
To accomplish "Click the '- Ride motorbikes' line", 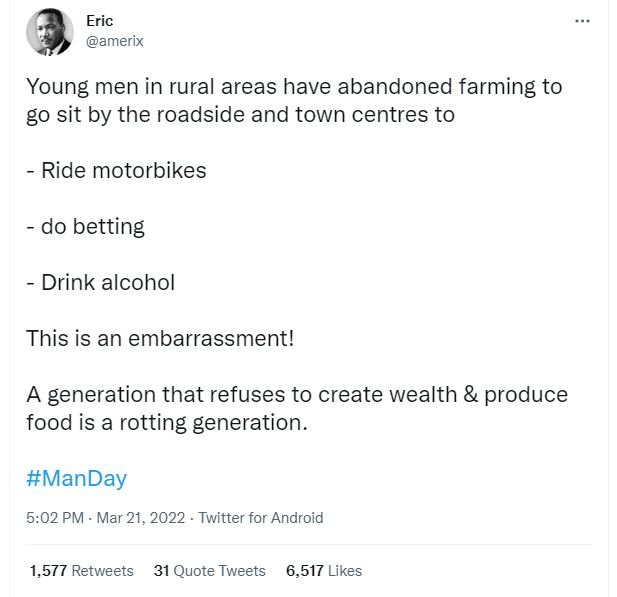I will point(116,170).
